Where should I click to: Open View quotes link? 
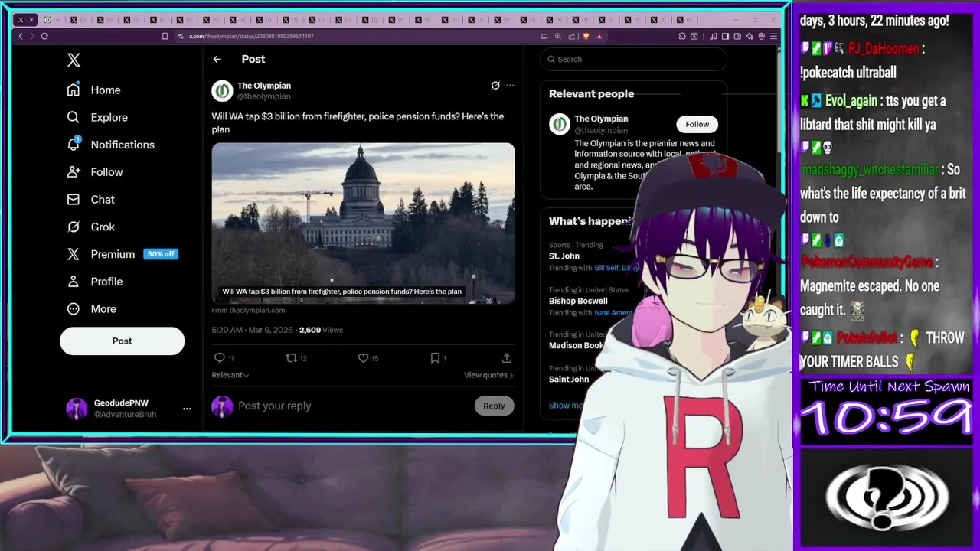488,375
